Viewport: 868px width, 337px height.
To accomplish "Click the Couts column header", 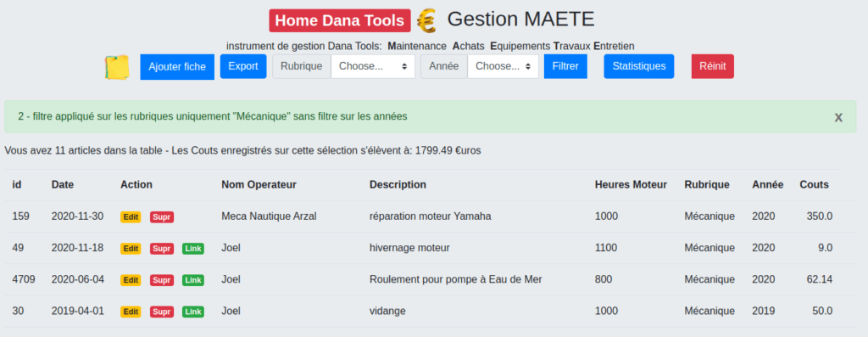I will 814,184.
